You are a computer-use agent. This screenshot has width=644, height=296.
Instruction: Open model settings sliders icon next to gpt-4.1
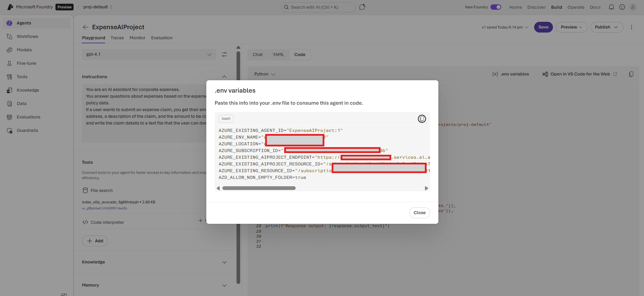pyautogui.click(x=224, y=54)
